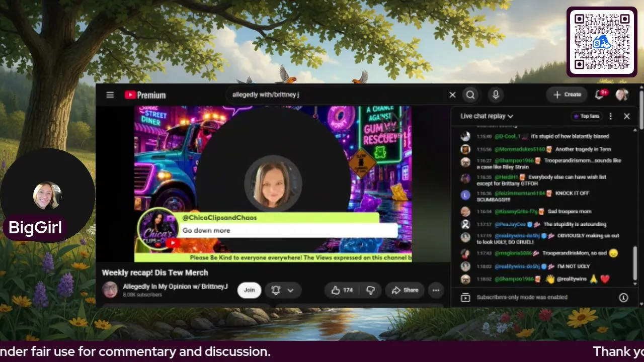Image resolution: width=644 pixels, height=362 pixels.
Task: Click "Subscribers-only mode was enabled" notice
Action: pyautogui.click(x=522, y=298)
